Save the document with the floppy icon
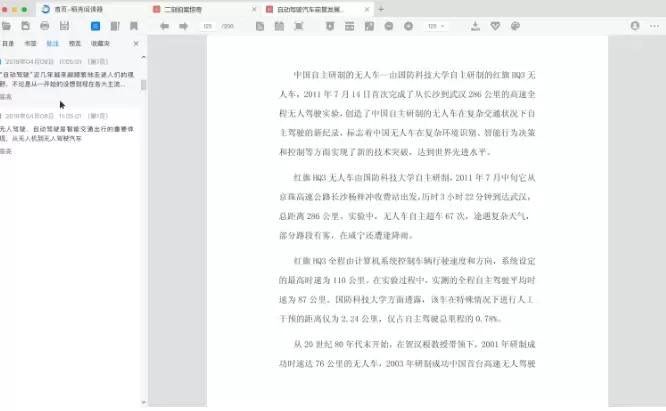 tap(64, 26)
